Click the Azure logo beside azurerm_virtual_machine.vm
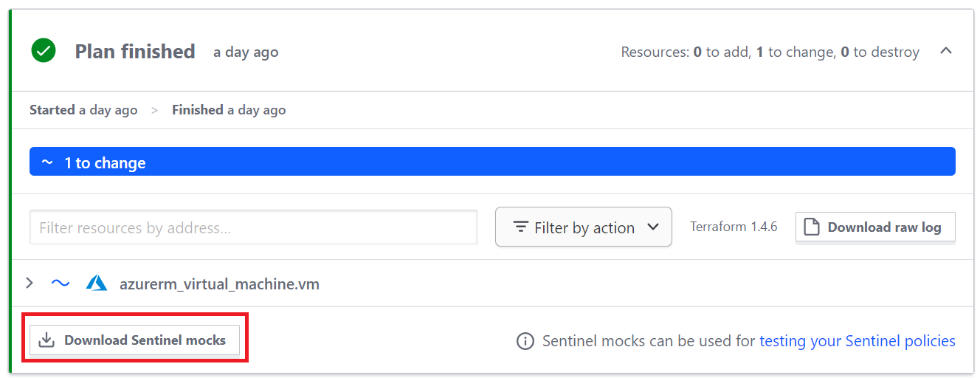 97,283
